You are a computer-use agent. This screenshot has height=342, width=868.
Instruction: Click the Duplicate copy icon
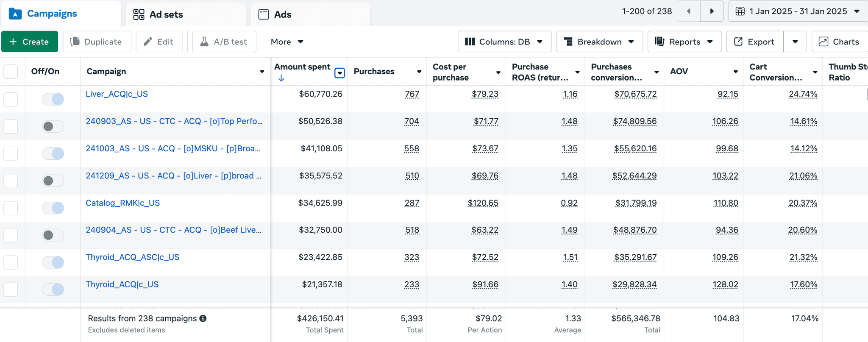(x=75, y=42)
